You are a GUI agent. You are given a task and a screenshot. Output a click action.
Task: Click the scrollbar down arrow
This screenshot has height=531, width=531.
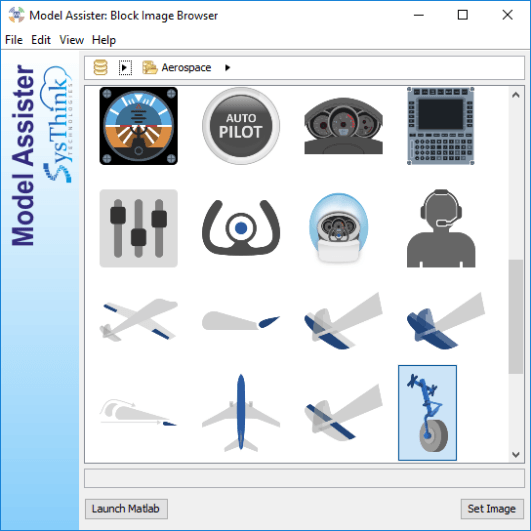pyautogui.click(x=516, y=454)
